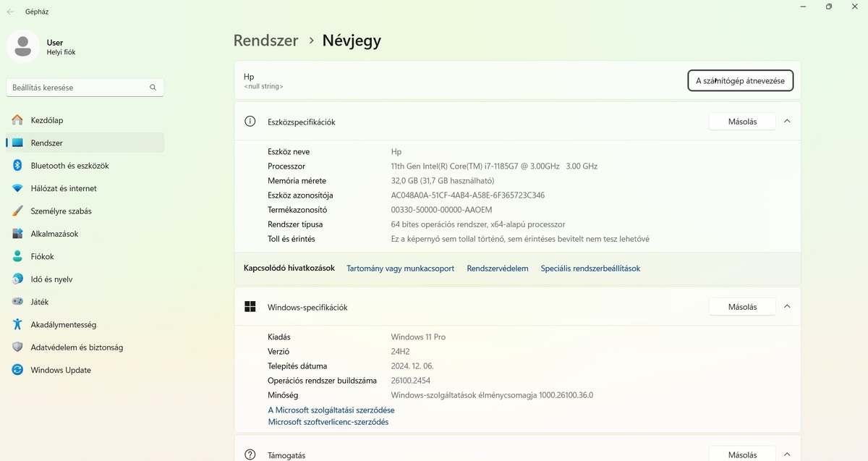This screenshot has height=461, width=868.
Task: Click the Windows Update sync icon
Action: click(17, 370)
